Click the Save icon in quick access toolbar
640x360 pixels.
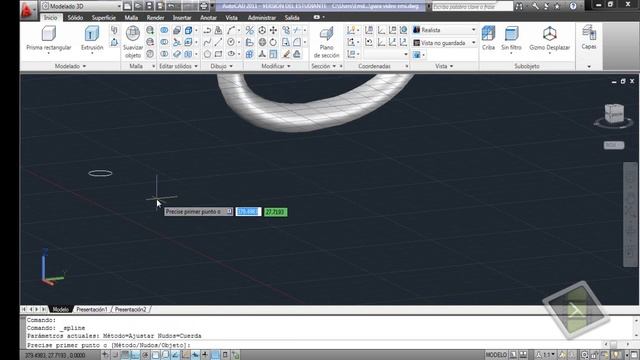(149, 6)
